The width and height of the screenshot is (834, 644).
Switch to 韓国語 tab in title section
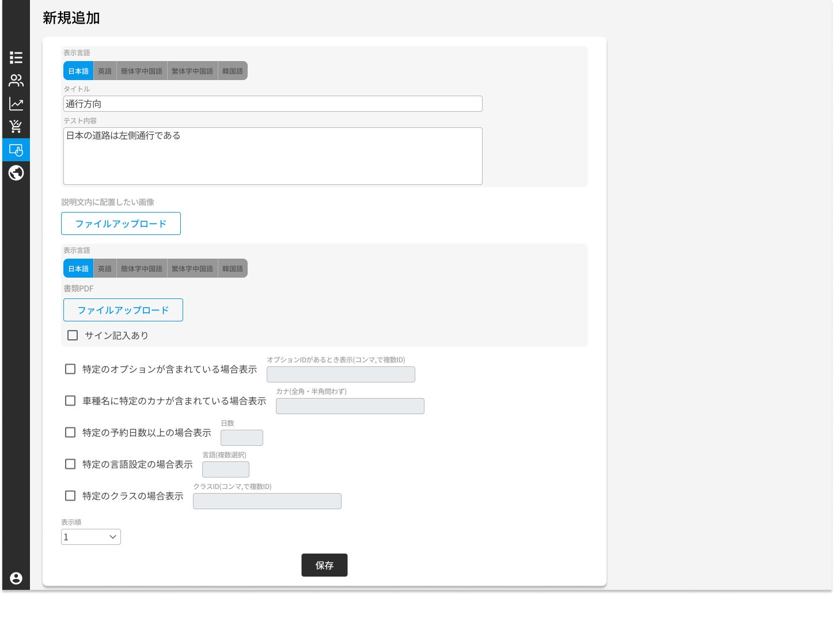(x=233, y=71)
